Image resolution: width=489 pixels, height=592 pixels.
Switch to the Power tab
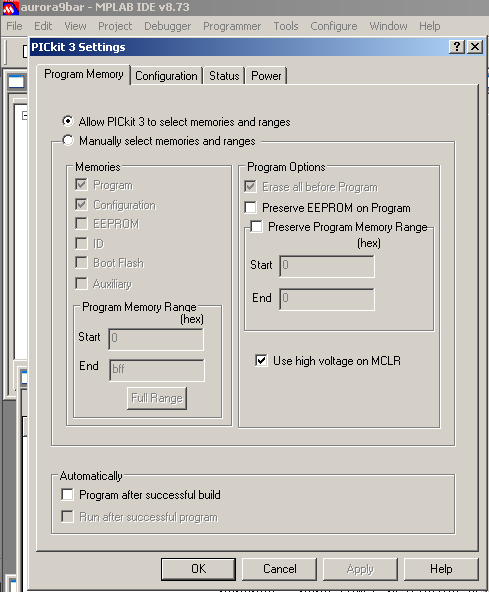pyautogui.click(x=266, y=76)
